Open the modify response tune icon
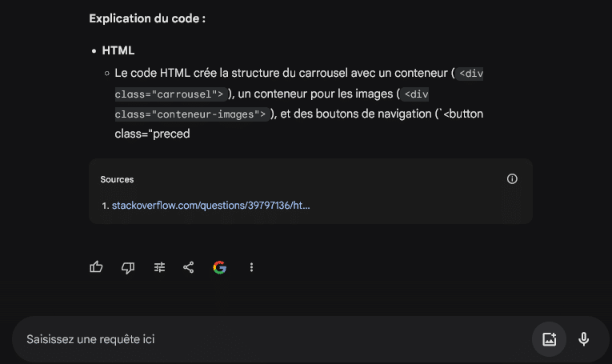Screen dimensions: 612x364 tap(159, 267)
